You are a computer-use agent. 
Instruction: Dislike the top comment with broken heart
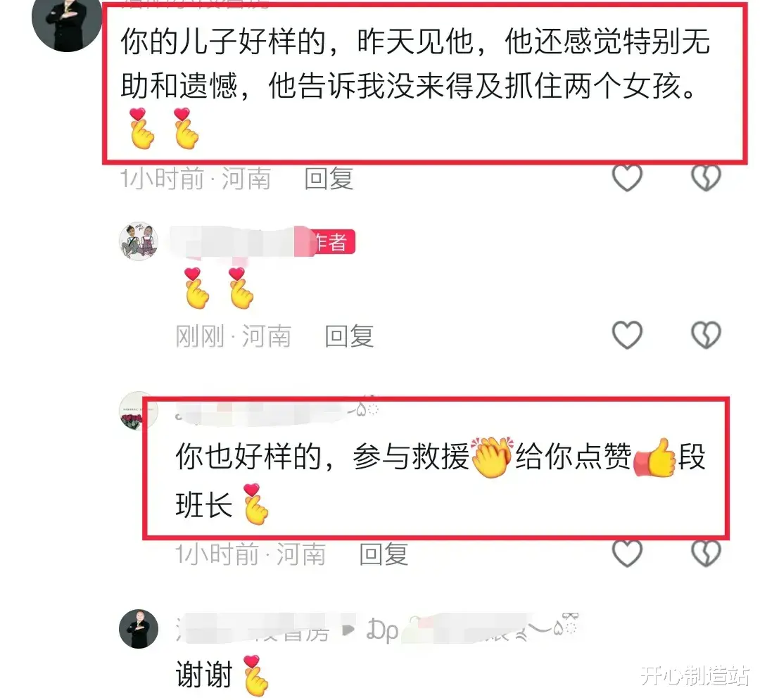tap(706, 178)
